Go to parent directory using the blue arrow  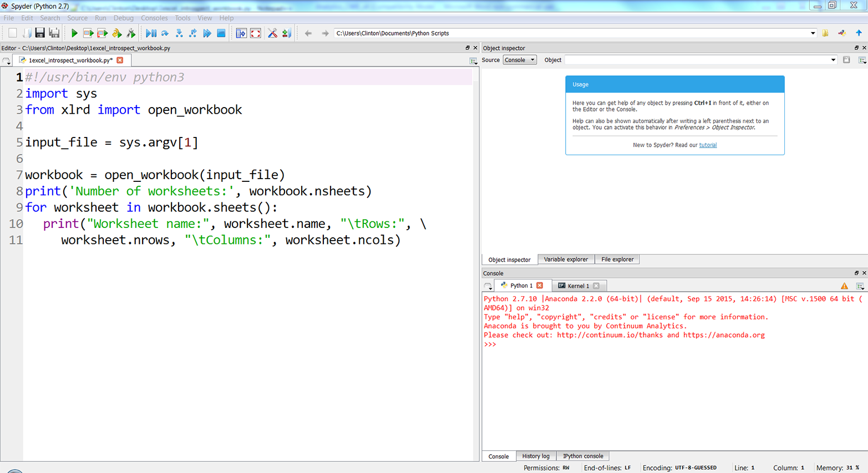pos(859,33)
